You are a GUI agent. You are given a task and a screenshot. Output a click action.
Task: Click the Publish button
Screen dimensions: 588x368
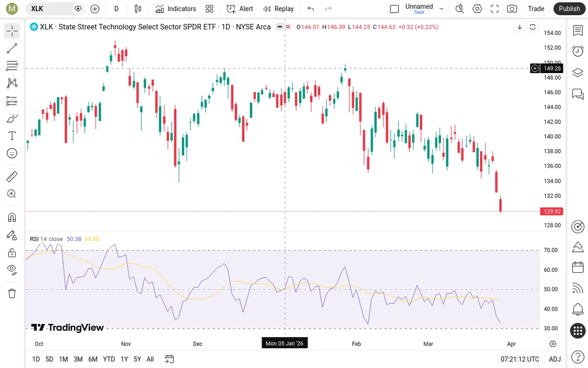[x=569, y=8]
